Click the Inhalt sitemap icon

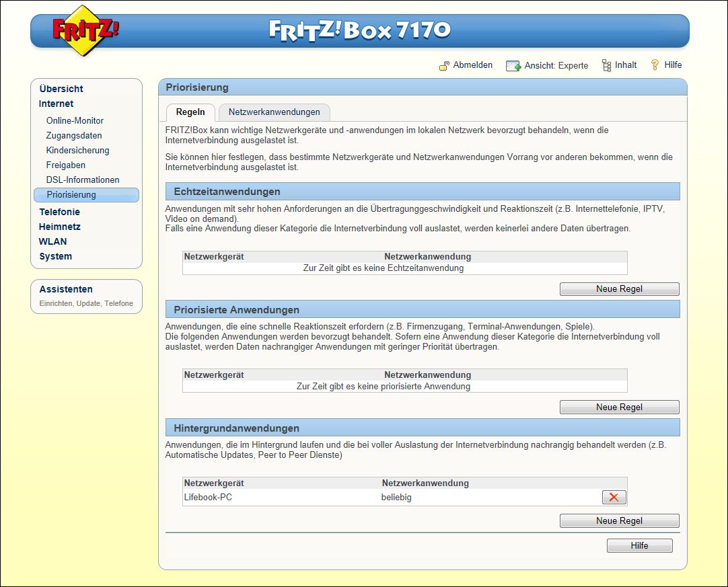606,65
